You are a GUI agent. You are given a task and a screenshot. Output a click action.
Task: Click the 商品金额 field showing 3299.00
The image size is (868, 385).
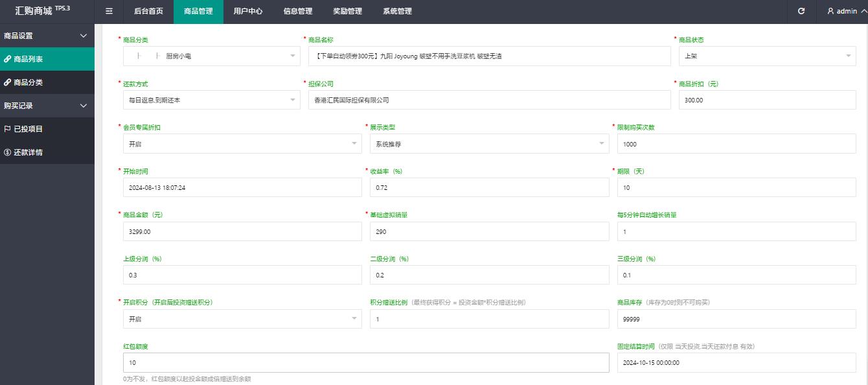[x=242, y=231]
